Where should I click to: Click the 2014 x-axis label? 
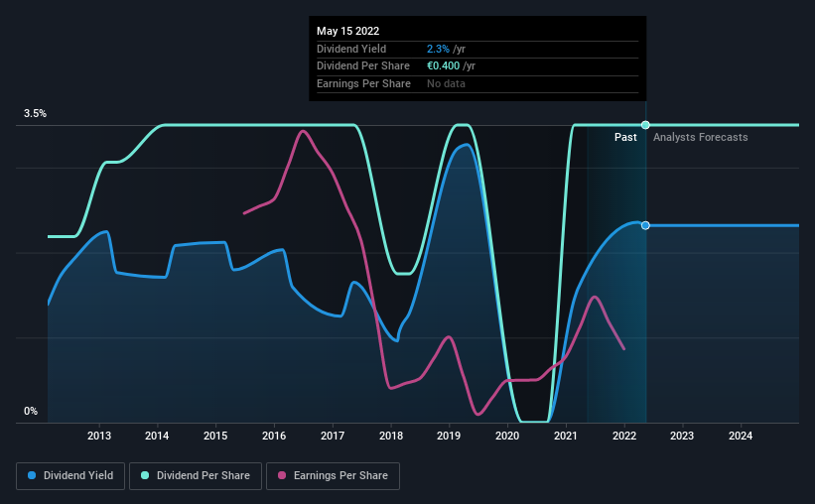coord(157,436)
